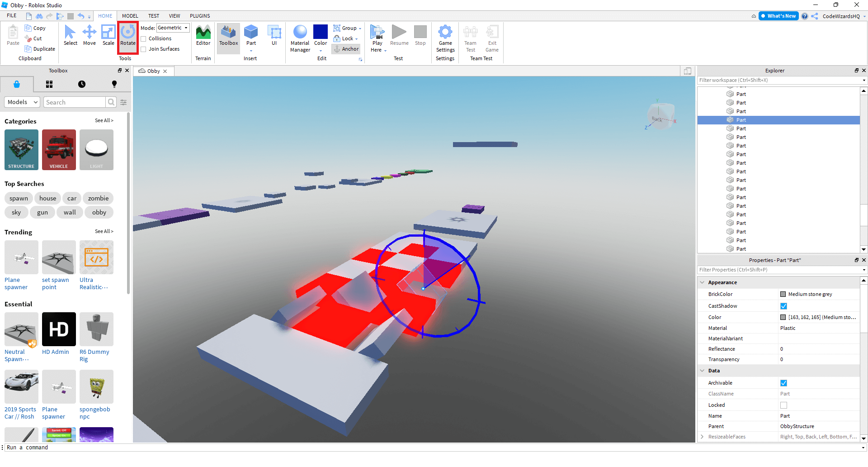Switch to the MODEL ribbon tab
868x467 pixels.
coord(130,16)
